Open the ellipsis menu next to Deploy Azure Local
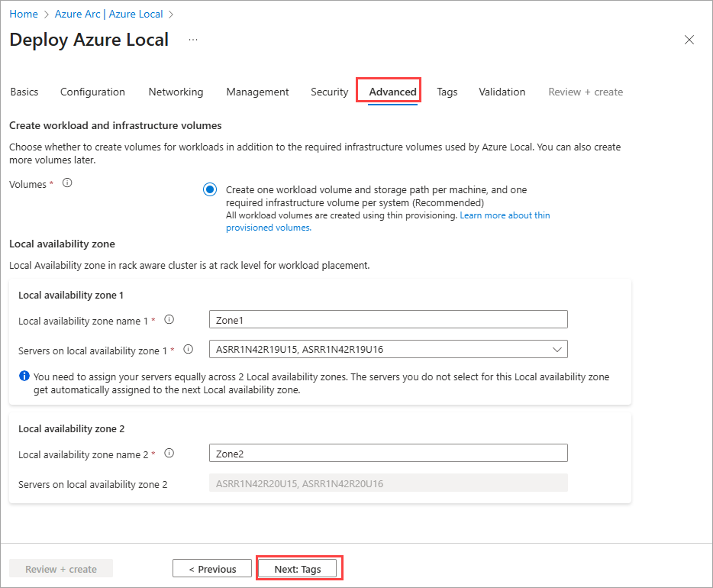The image size is (713, 588). [193, 40]
